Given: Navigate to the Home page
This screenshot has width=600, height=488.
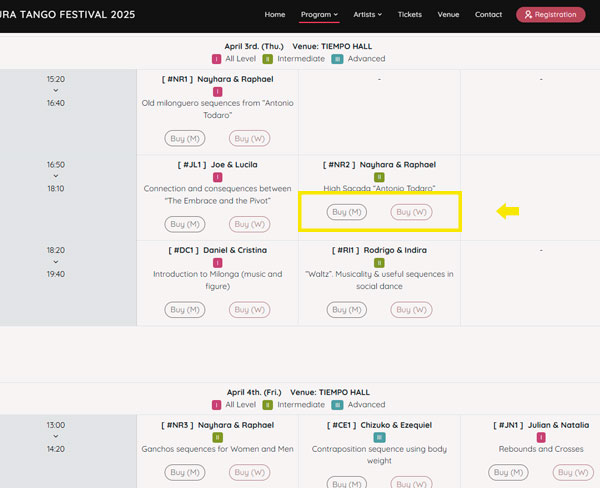Looking at the screenshot, I should coord(275,15).
